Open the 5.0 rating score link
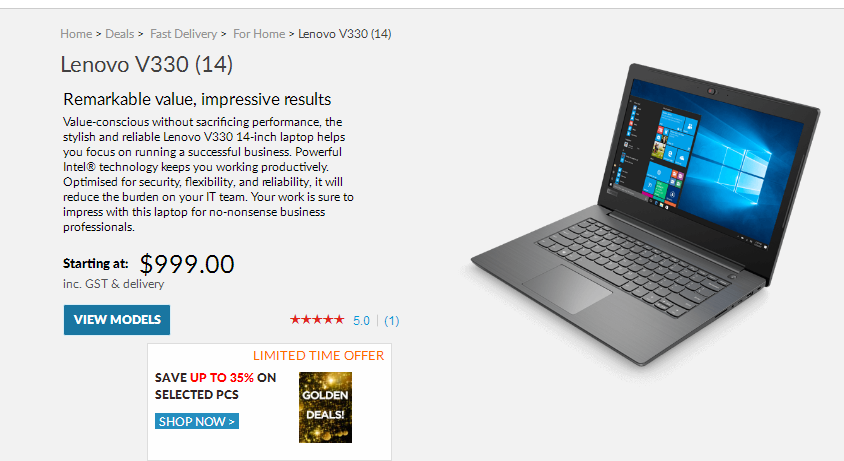Image resolution: width=844 pixels, height=461 pixels. (361, 321)
